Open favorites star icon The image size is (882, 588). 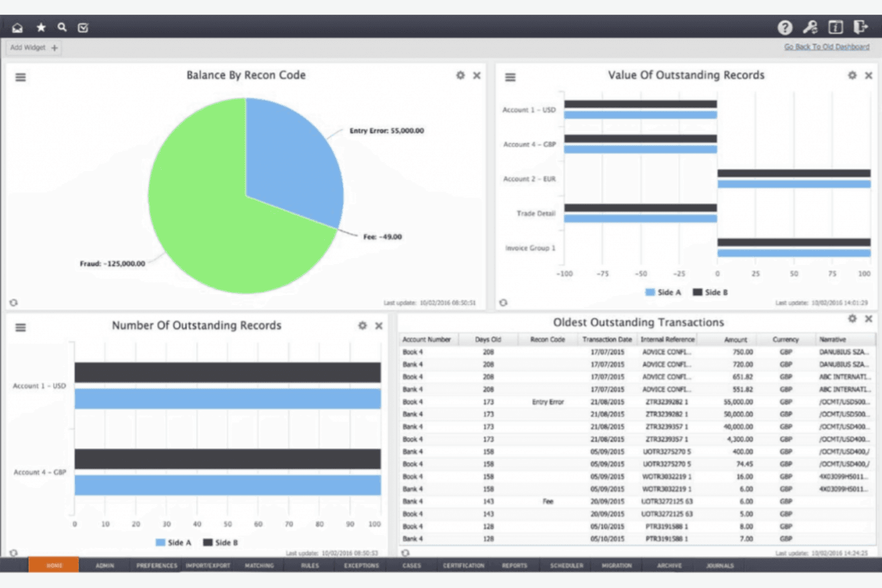point(41,27)
